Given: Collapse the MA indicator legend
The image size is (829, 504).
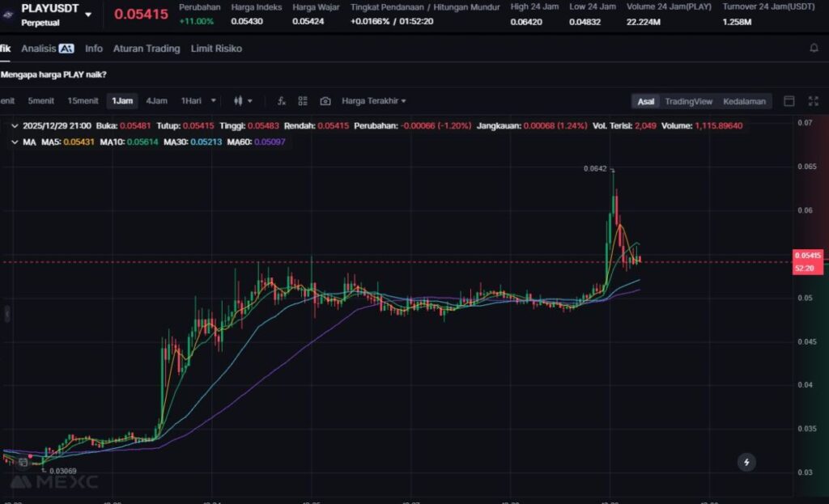Looking at the screenshot, I should pos(15,142).
